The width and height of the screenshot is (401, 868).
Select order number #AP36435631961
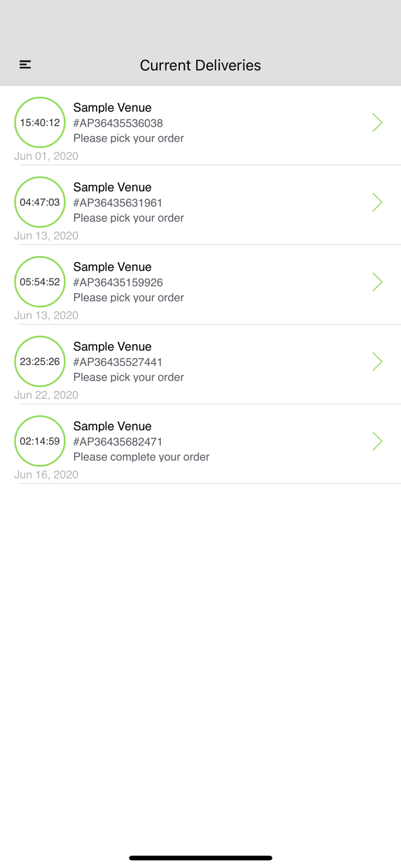pyautogui.click(x=118, y=203)
